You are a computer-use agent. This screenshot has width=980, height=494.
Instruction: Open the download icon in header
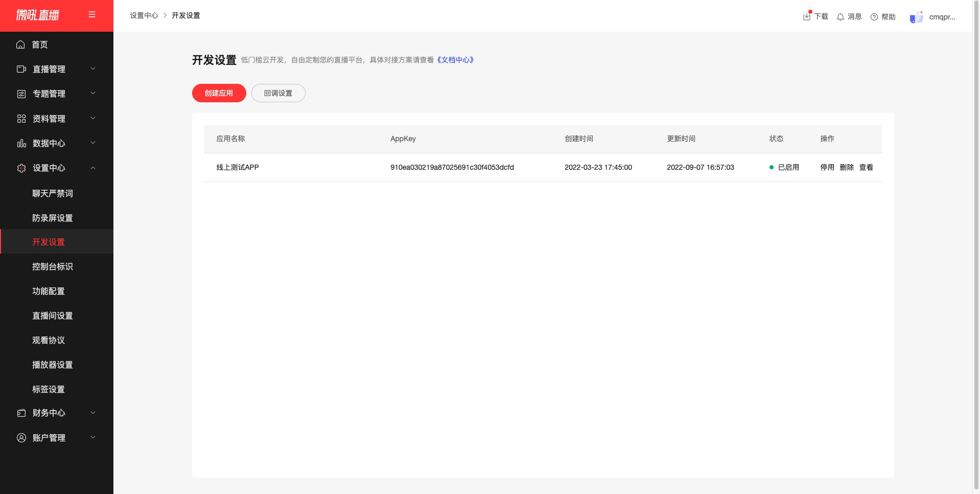(x=807, y=16)
